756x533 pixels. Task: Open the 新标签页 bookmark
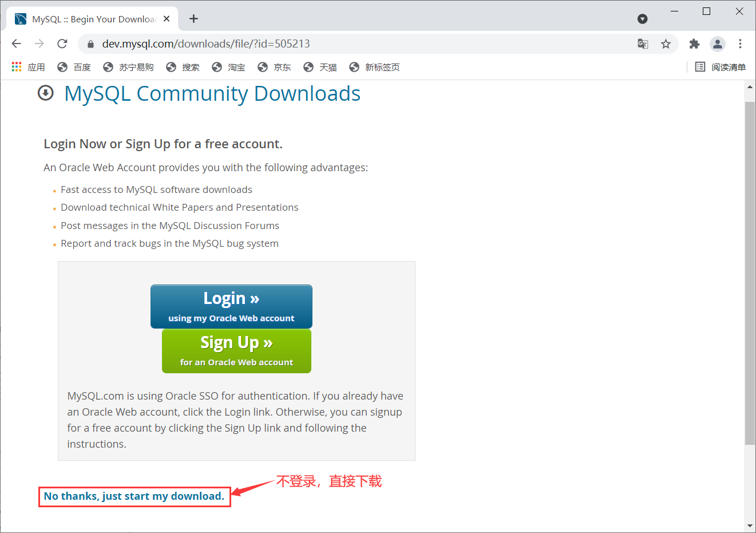(x=374, y=67)
